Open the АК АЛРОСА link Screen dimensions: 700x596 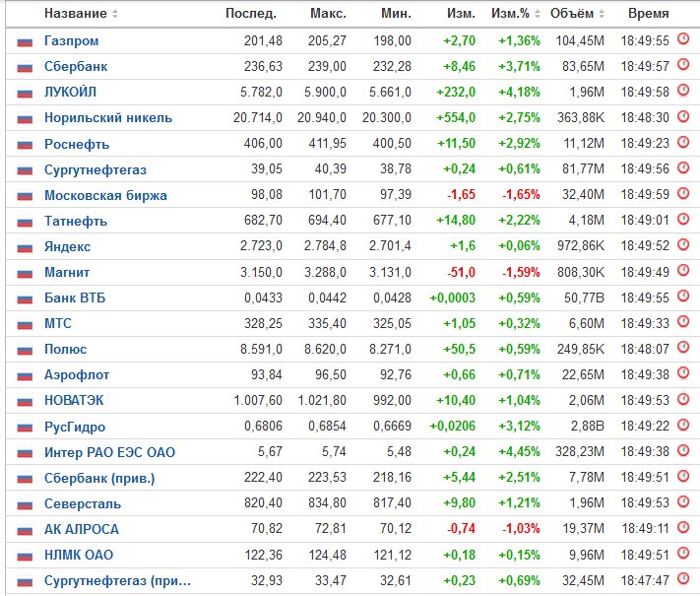[x=82, y=529]
